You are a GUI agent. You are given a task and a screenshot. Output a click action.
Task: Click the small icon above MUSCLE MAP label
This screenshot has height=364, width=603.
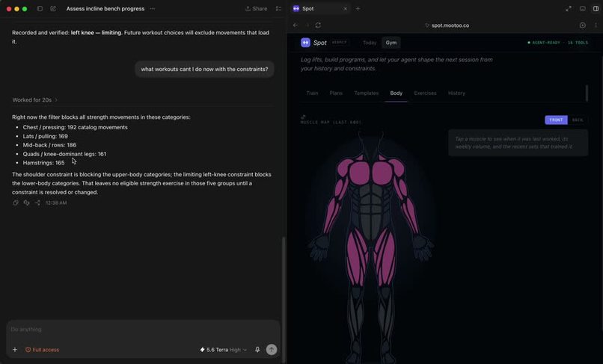coord(303,117)
